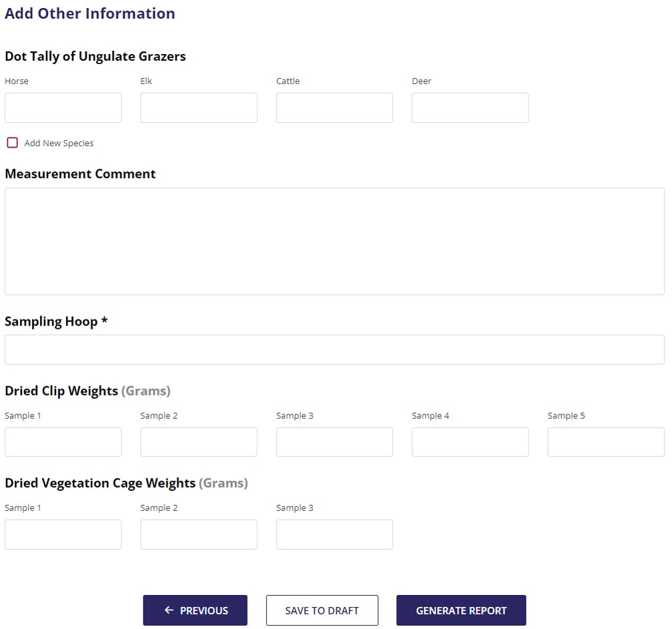Select Dried Clip Weights Sample 2 field
This screenshot has width=672, height=629.
[x=199, y=442]
